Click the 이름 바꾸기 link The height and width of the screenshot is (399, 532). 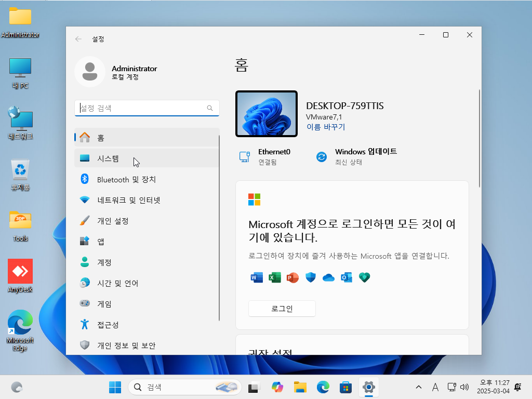326,127
